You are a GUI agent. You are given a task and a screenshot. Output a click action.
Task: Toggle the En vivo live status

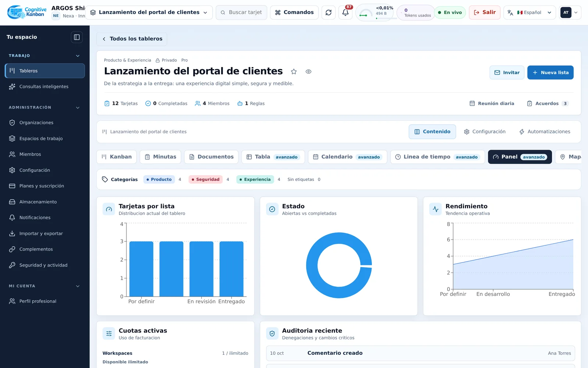450,13
